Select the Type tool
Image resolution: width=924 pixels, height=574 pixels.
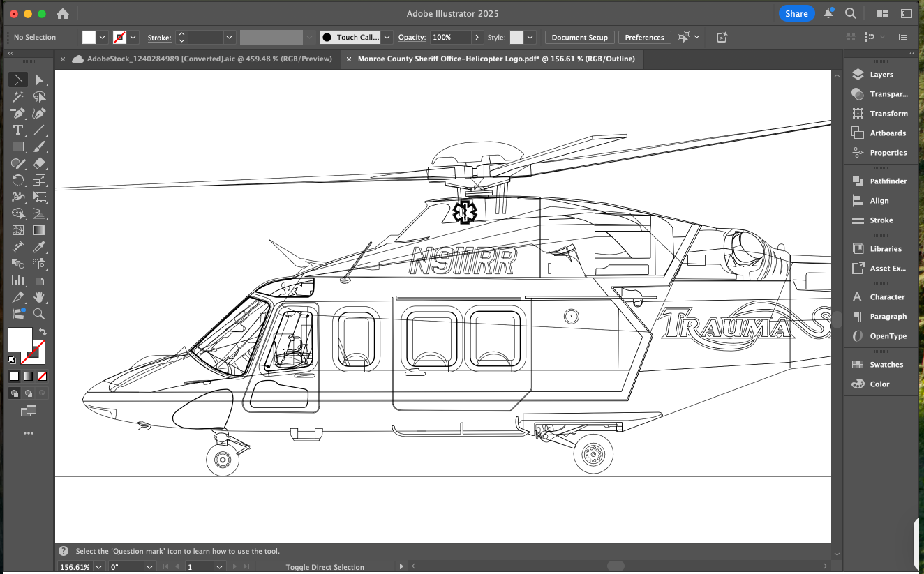(x=18, y=130)
